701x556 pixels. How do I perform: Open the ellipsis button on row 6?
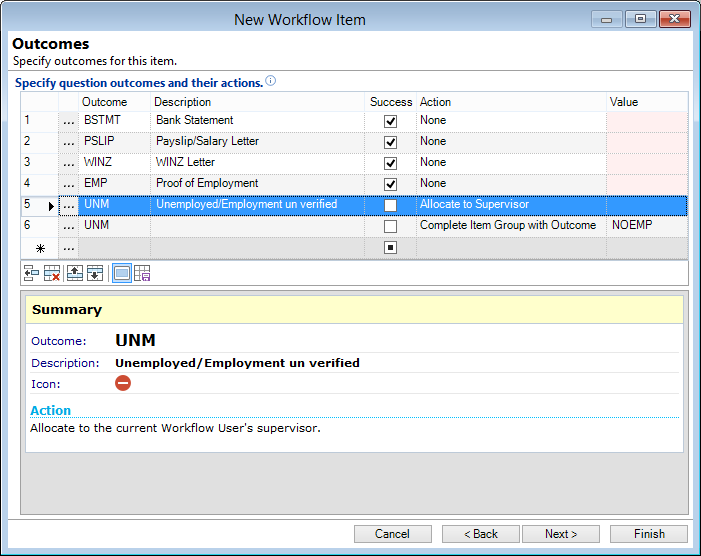pyautogui.click(x=68, y=227)
